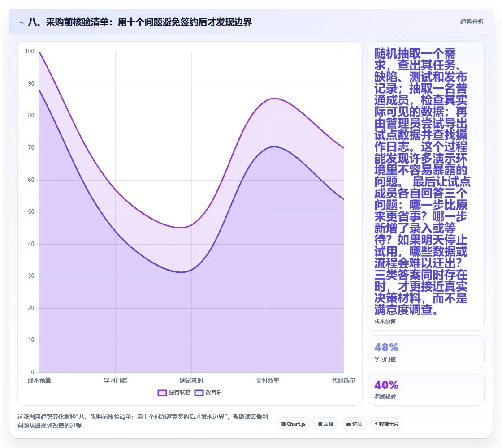The height and width of the screenshot is (448, 502).
Task: Toggle the 改善后 legend swatch
Action: point(199,392)
